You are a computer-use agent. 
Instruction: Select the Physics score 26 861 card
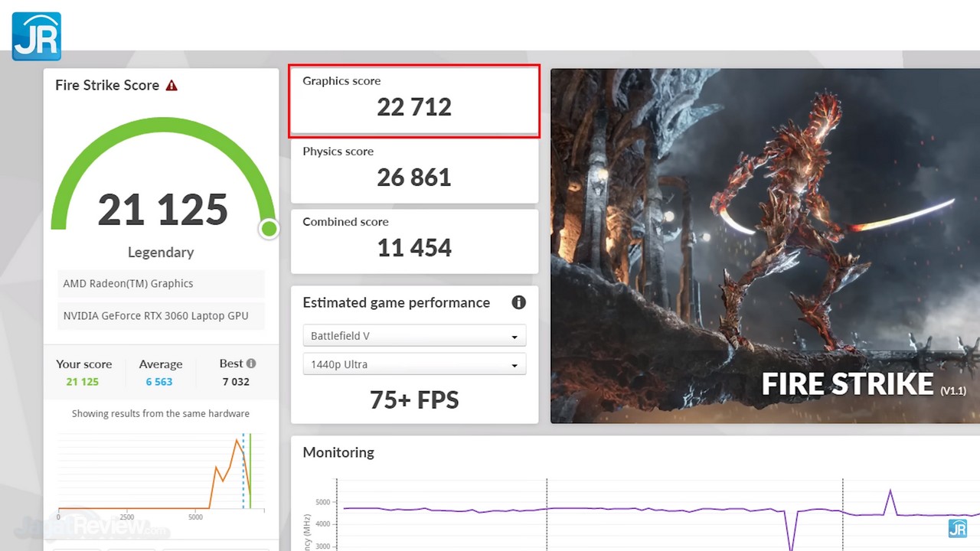pyautogui.click(x=414, y=171)
